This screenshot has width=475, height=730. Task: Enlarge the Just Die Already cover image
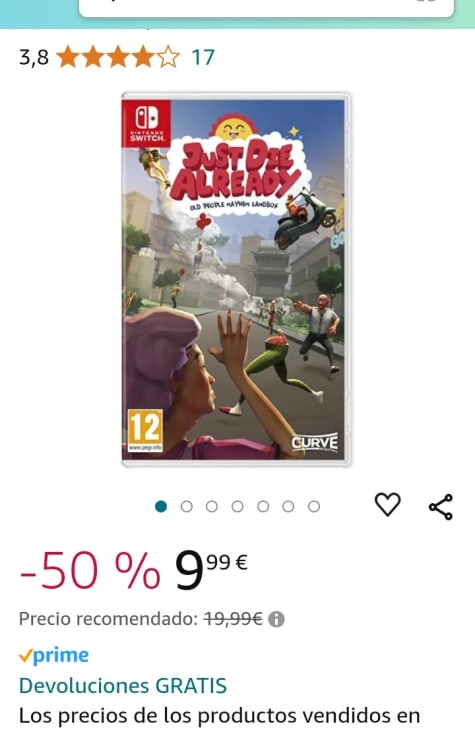coord(236,279)
